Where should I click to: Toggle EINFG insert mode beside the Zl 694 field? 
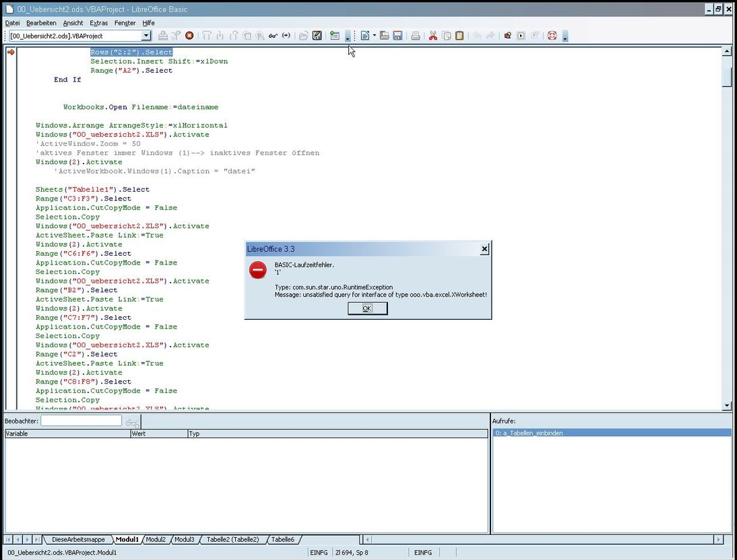319,553
